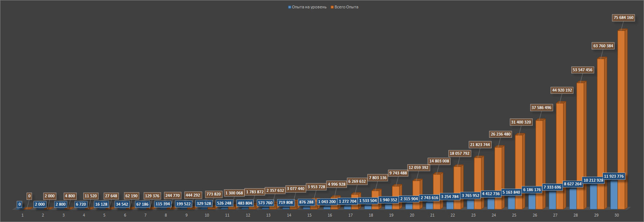Click the horizontal axis label 1

click(x=23, y=215)
